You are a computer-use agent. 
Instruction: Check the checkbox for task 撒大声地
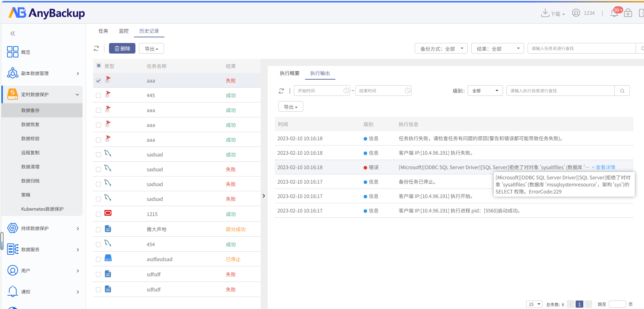pyautogui.click(x=98, y=230)
